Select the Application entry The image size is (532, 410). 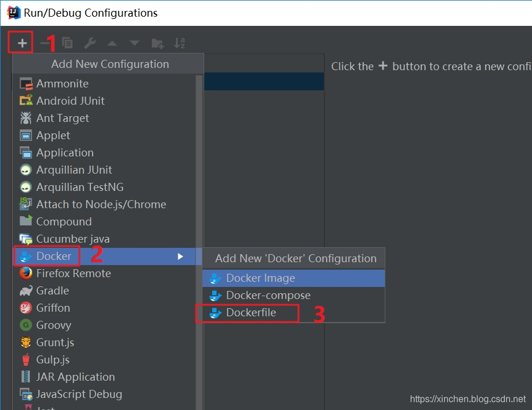(104, 152)
